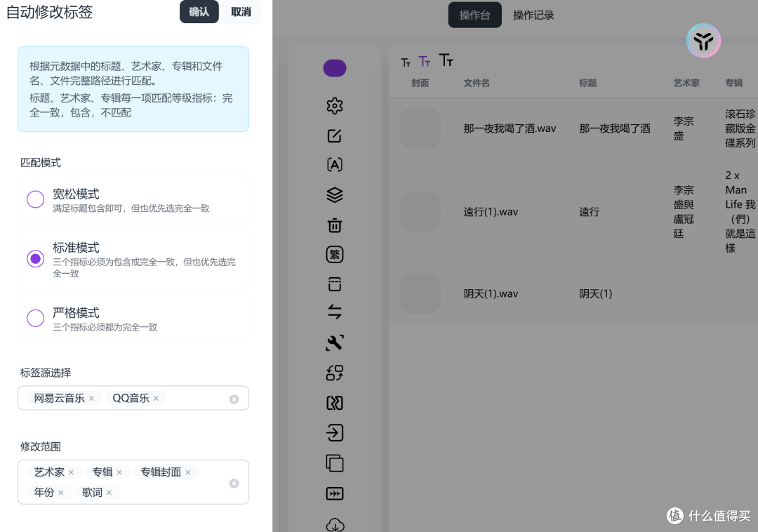This screenshot has height=532, width=758.
Task: Click title cell 遠行
Action: click(x=590, y=212)
